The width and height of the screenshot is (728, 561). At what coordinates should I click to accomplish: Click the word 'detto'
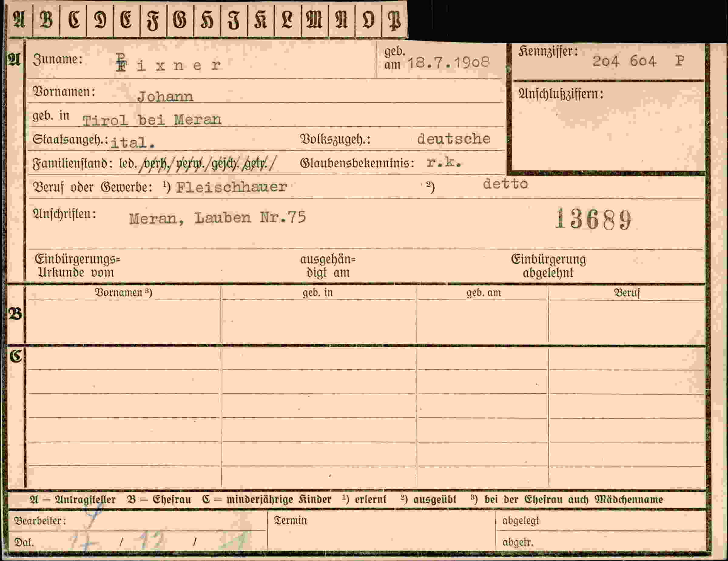pyautogui.click(x=505, y=184)
